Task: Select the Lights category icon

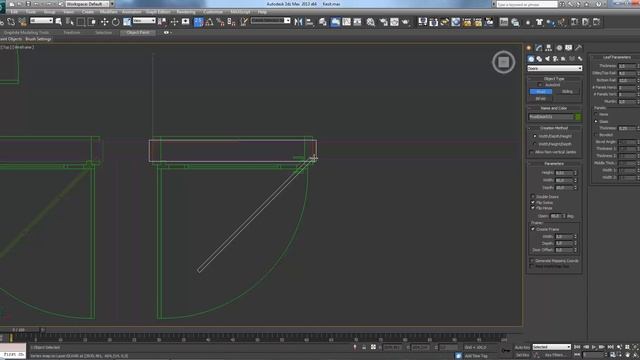Action: tap(547, 59)
